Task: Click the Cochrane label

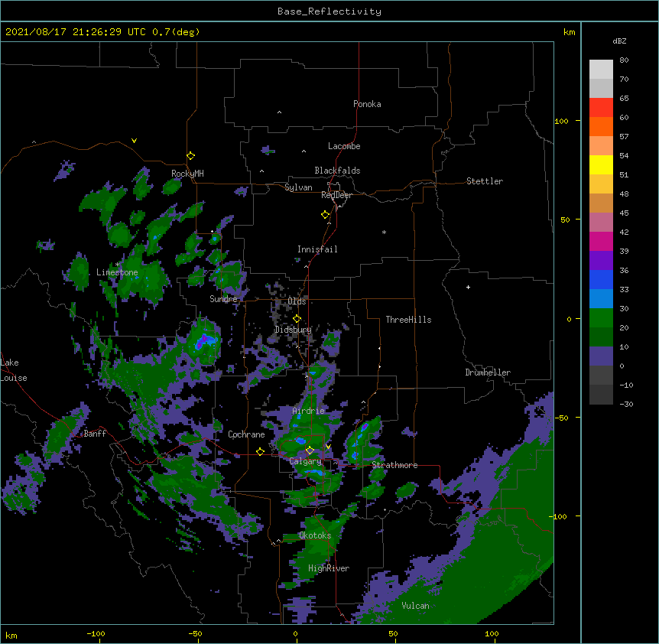Action: [x=246, y=434]
